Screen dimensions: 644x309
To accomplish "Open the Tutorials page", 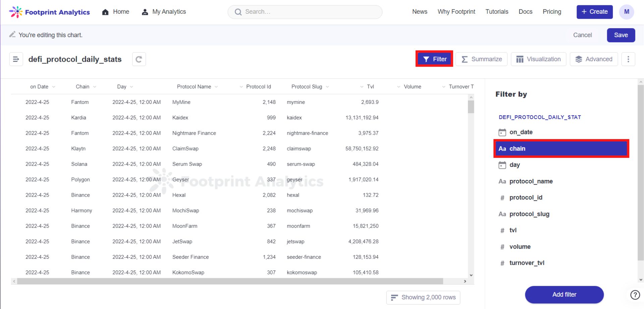I will pyautogui.click(x=497, y=12).
